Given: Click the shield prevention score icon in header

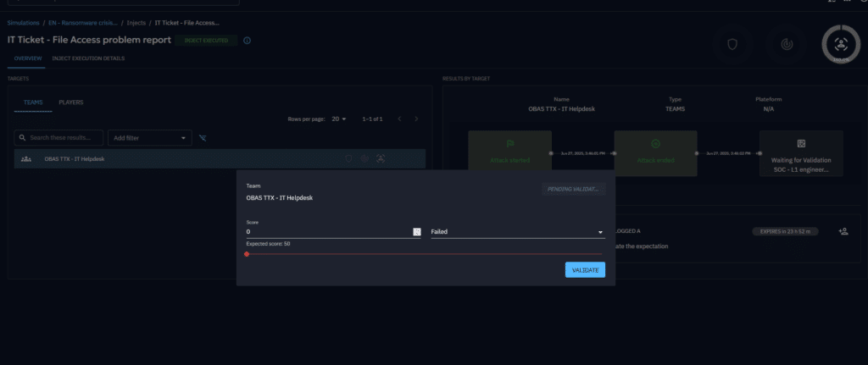Looking at the screenshot, I should click(732, 44).
